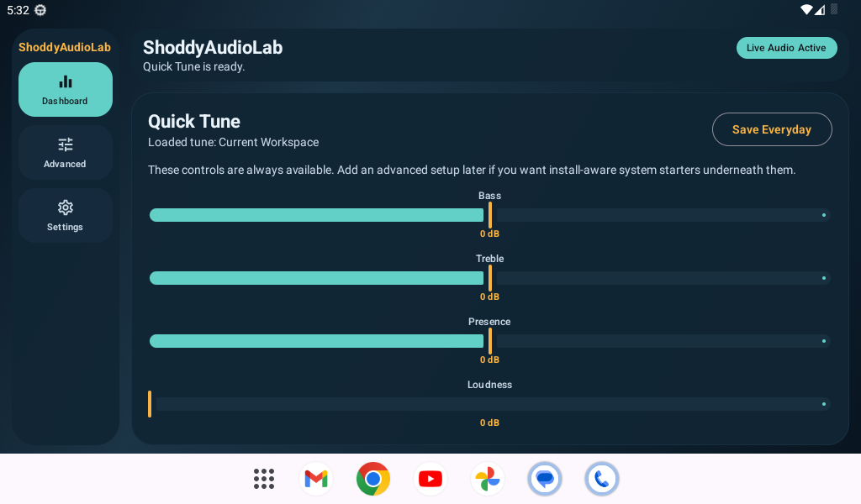Click the Loudness slider handle

(x=151, y=404)
